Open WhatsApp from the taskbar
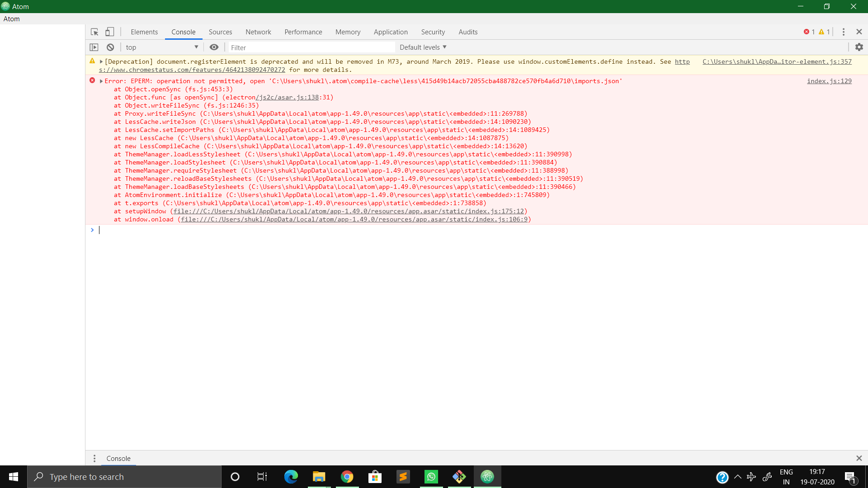868x488 pixels. (x=431, y=477)
